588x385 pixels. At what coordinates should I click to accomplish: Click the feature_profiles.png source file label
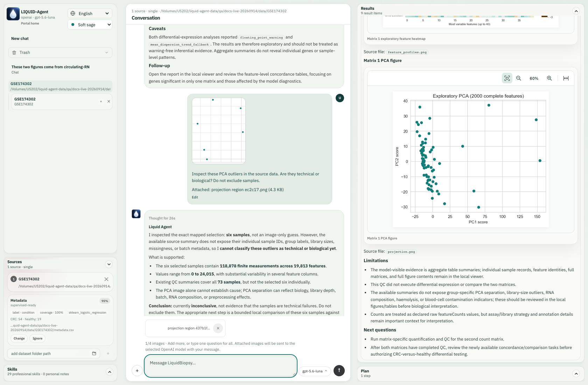click(407, 52)
